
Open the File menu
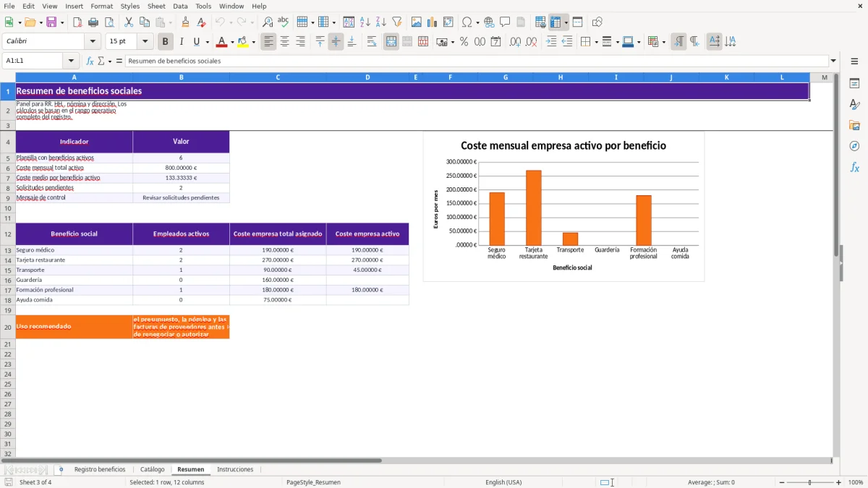[9, 6]
